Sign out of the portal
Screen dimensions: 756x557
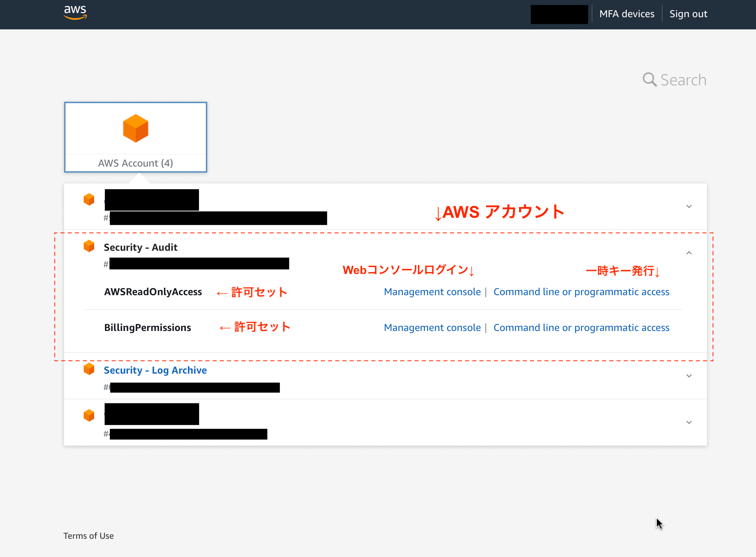coord(688,14)
